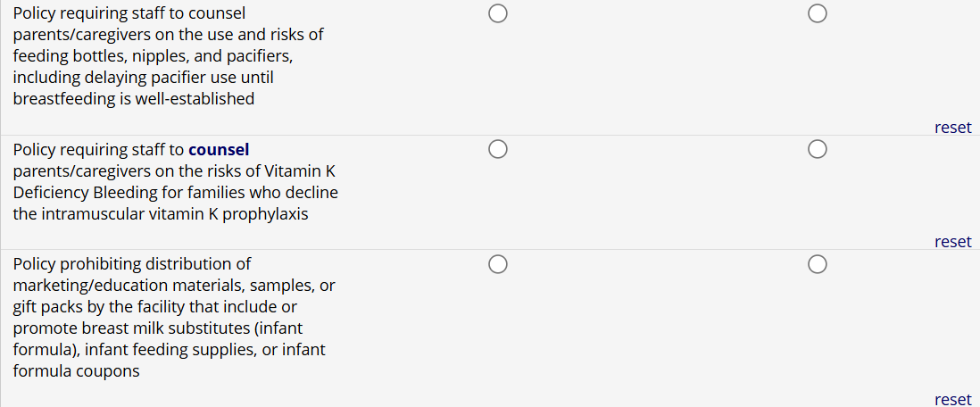Pick left radio for formula marketing prohibition policy
Image resolution: width=980 pixels, height=407 pixels.
tap(498, 263)
